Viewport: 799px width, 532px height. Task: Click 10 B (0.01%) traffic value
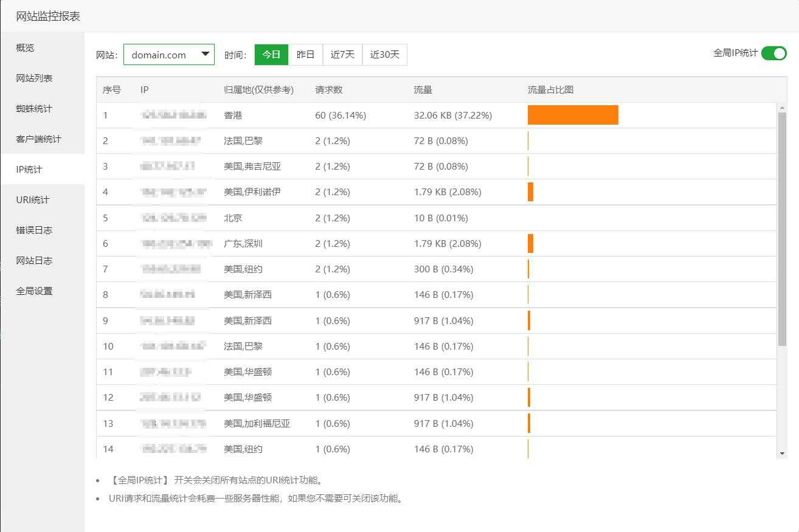[x=441, y=218]
